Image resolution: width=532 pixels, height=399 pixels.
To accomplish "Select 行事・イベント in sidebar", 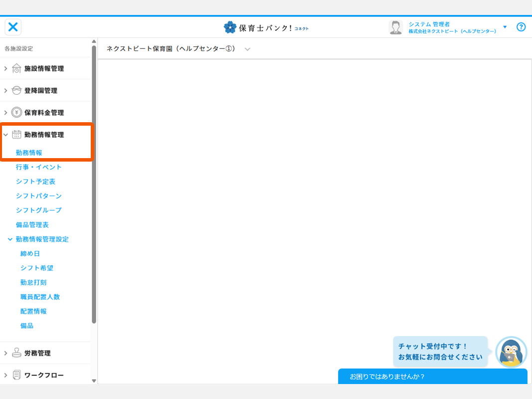I will [x=38, y=167].
